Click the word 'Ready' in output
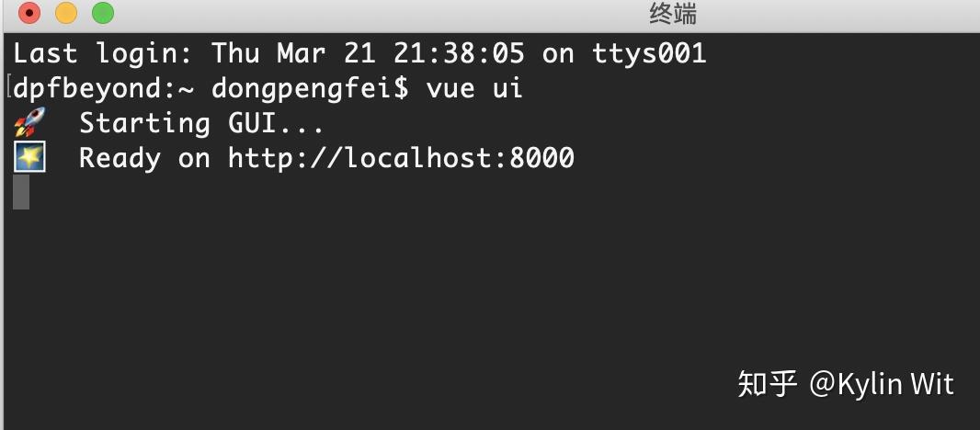This screenshot has width=980, height=430. (120, 159)
